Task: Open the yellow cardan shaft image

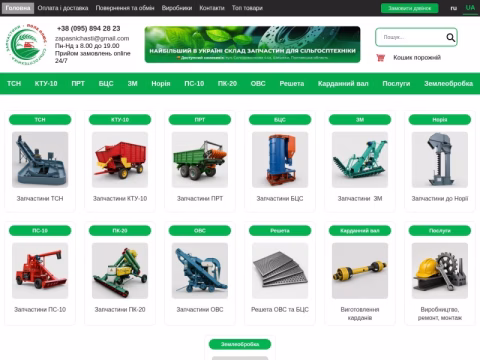Action: pos(360,271)
